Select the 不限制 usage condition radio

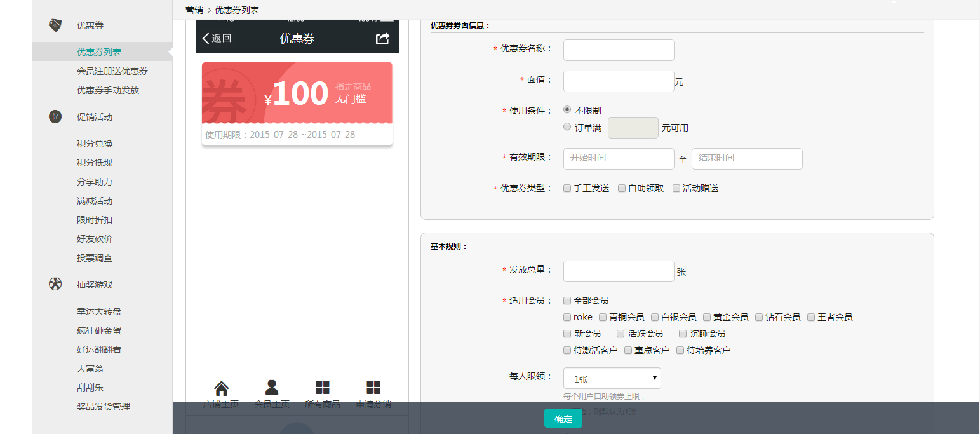coord(567,110)
